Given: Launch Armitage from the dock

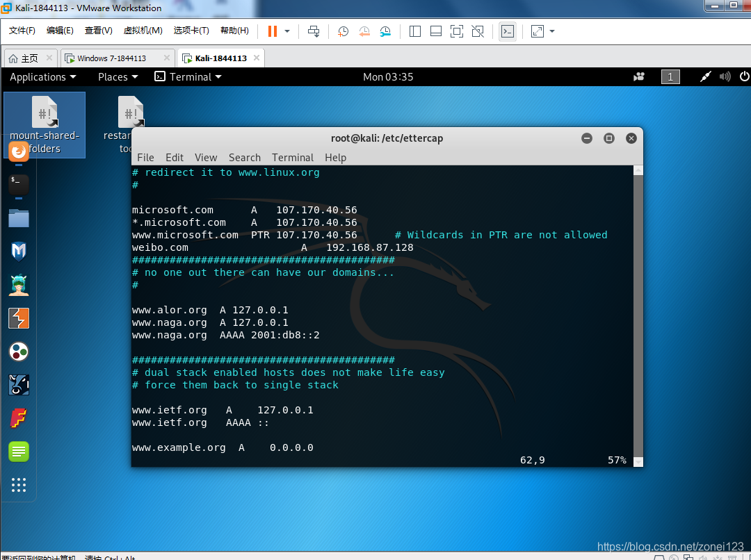Looking at the screenshot, I should click(x=19, y=286).
